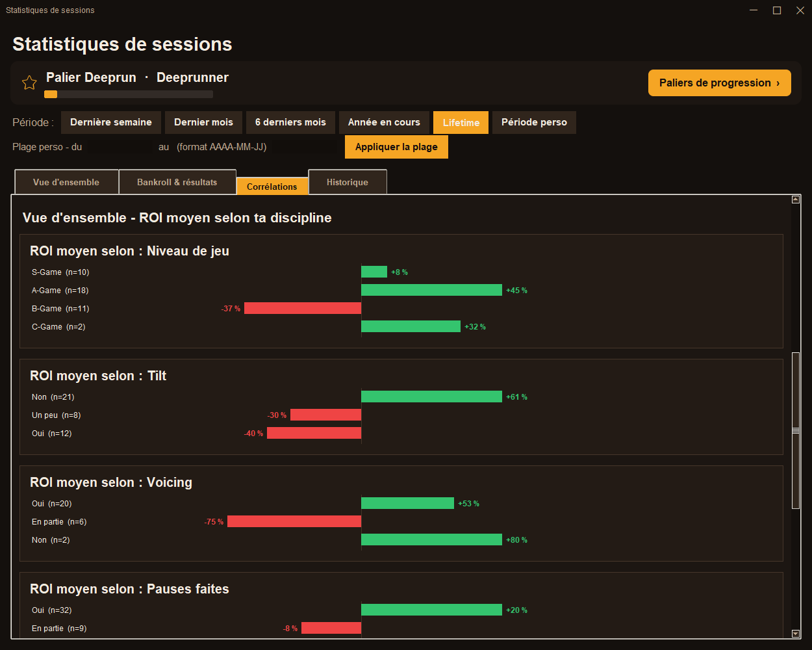The image size is (812, 650).
Task: Click the S-Game (n=10) row label
Action: pos(60,272)
